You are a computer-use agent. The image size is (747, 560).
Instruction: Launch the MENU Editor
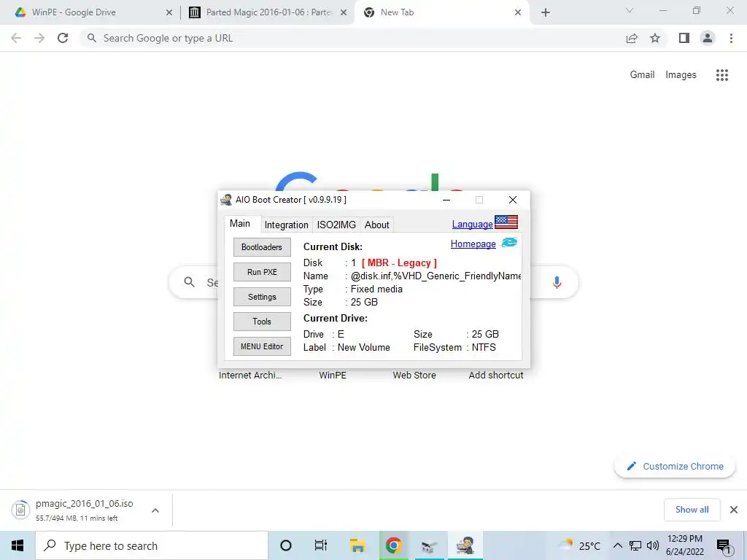262,346
